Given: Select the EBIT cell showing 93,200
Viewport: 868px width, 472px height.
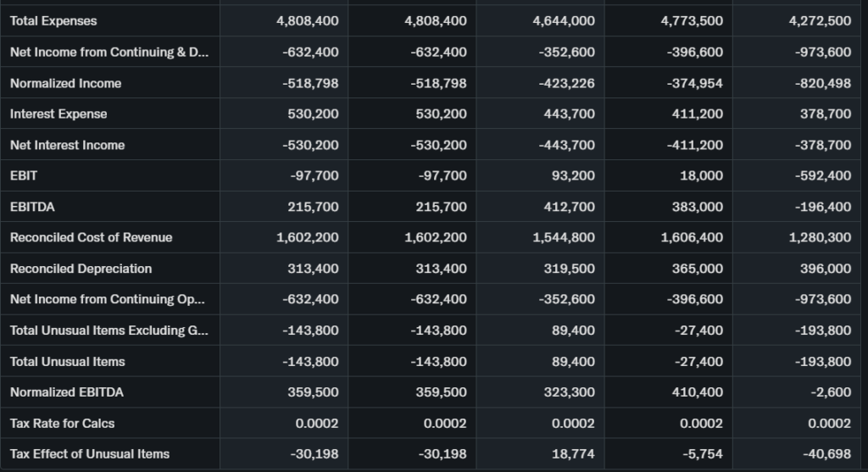Looking at the screenshot, I should coord(573,175).
